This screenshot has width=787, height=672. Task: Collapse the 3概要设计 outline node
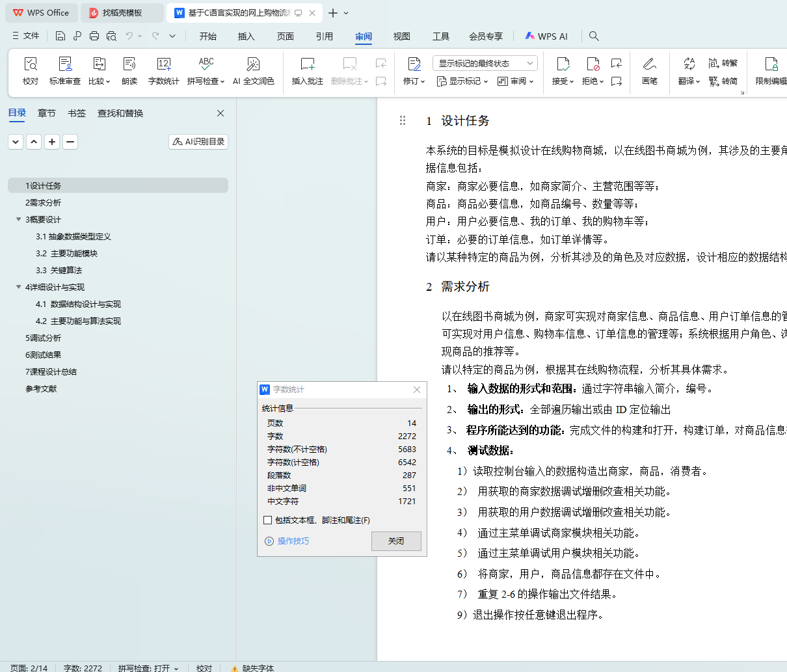tap(18, 219)
